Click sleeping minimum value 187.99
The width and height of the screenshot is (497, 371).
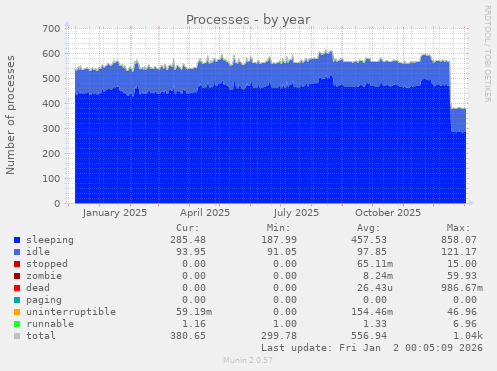(279, 240)
